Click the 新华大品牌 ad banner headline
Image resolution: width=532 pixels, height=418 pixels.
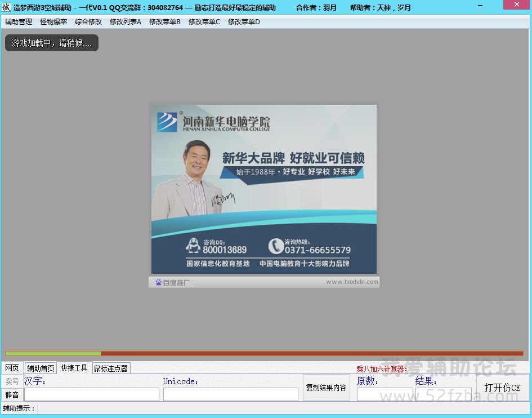pos(293,158)
